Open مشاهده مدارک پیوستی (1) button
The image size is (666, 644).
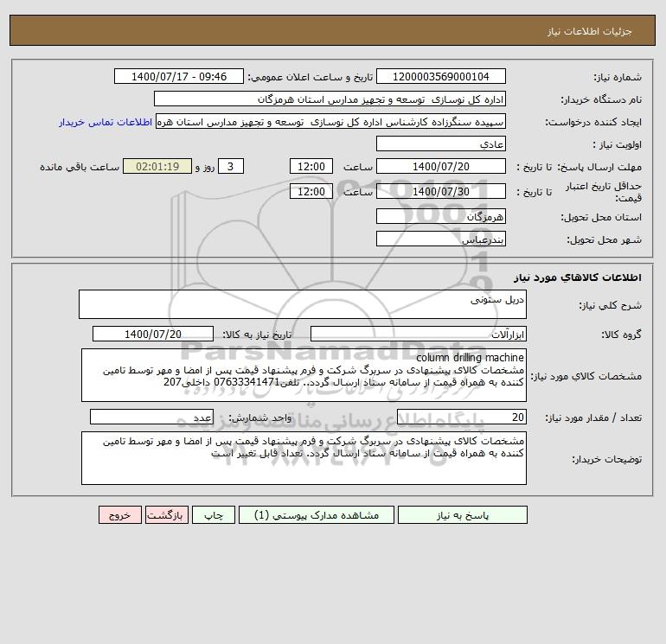click(317, 515)
